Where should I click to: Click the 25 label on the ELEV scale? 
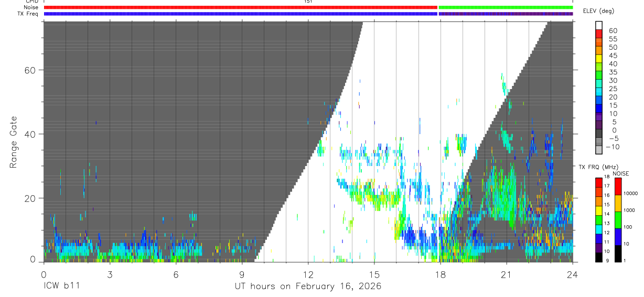tap(613, 89)
